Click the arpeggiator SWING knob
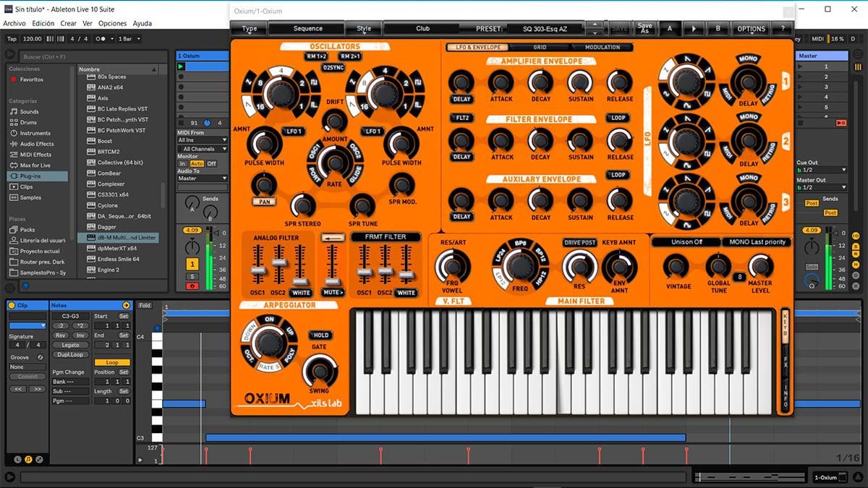This screenshot has height=488, width=868. tap(319, 372)
